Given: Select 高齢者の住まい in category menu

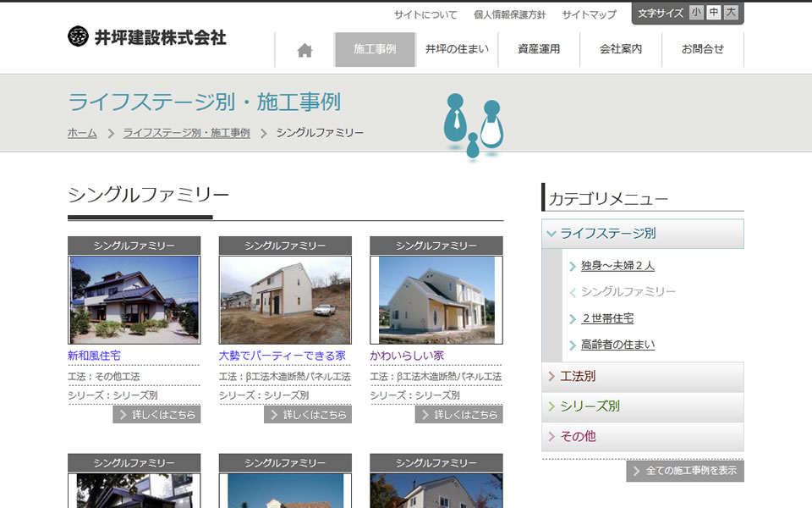Looking at the screenshot, I should click(x=617, y=345).
